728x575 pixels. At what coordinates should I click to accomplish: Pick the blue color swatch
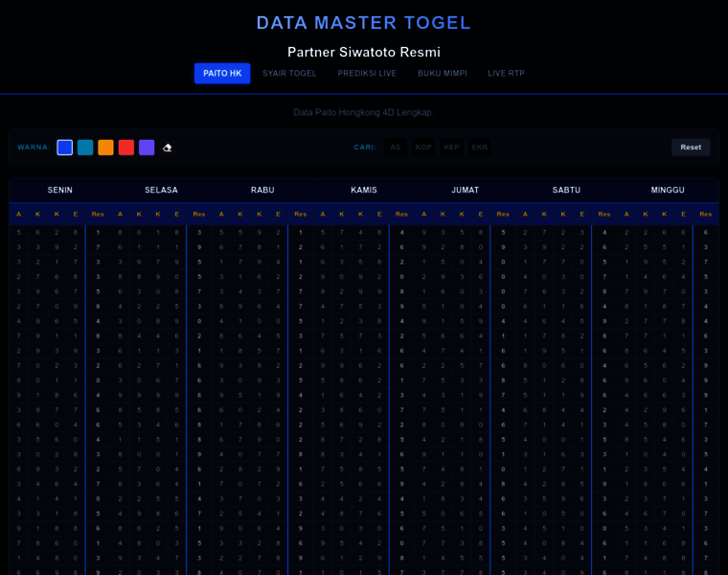(65, 148)
